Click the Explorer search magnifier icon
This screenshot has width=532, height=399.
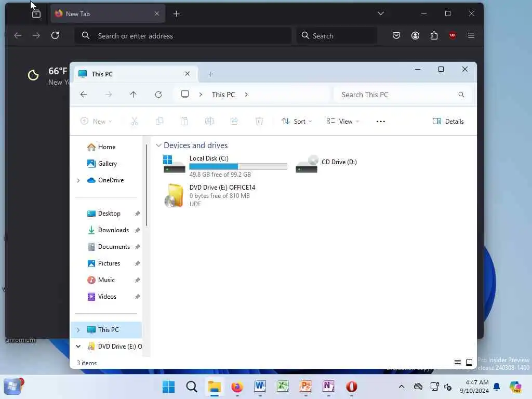(x=461, y=95)
